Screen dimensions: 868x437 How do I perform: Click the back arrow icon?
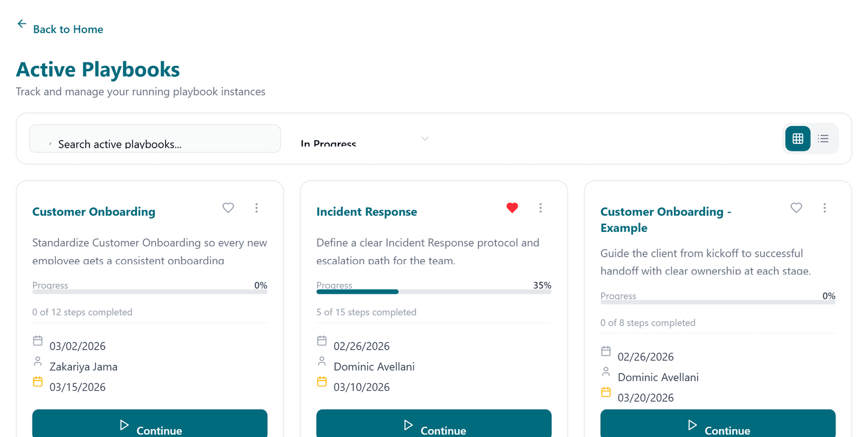tap(22, 24)
